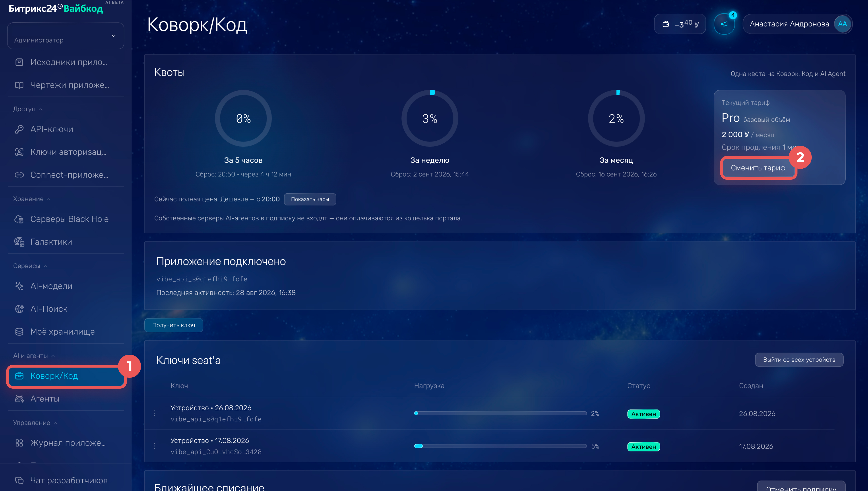Click the Connect apps link icon
868x491 pixels.
pos(19,175)
